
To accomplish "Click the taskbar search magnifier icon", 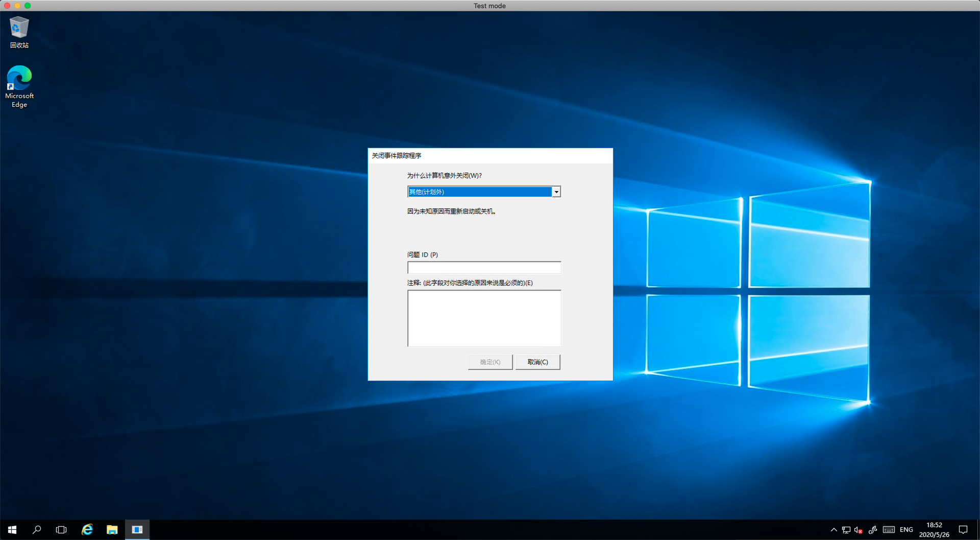I will (x=37, y=530).
